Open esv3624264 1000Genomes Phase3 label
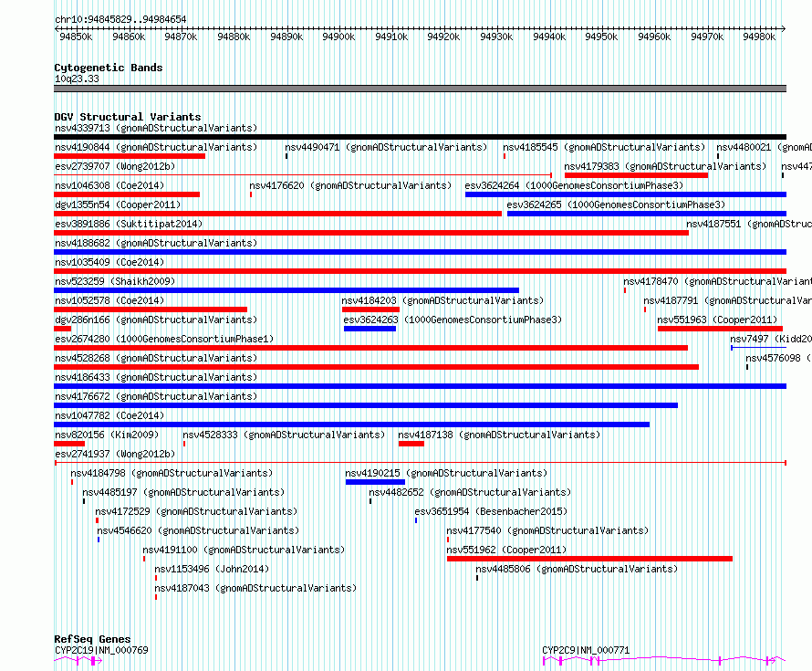Viewport: 812px width, 671px height. click(574, 185)
